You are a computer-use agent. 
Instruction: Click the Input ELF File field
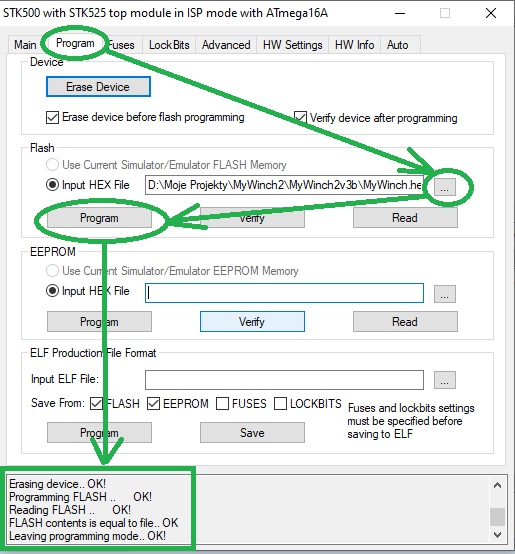coord(284,380)
